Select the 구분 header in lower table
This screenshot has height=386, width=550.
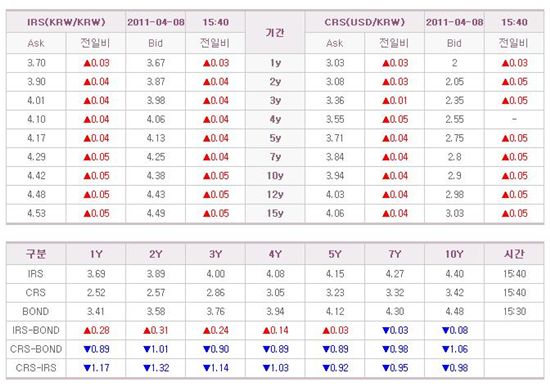click(x=36, y=254)
